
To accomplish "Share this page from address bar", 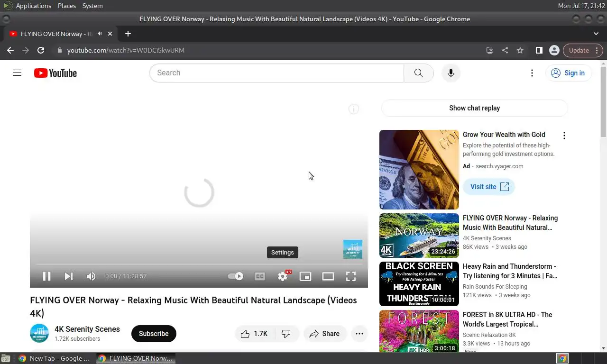I will [x=505, y=50].
